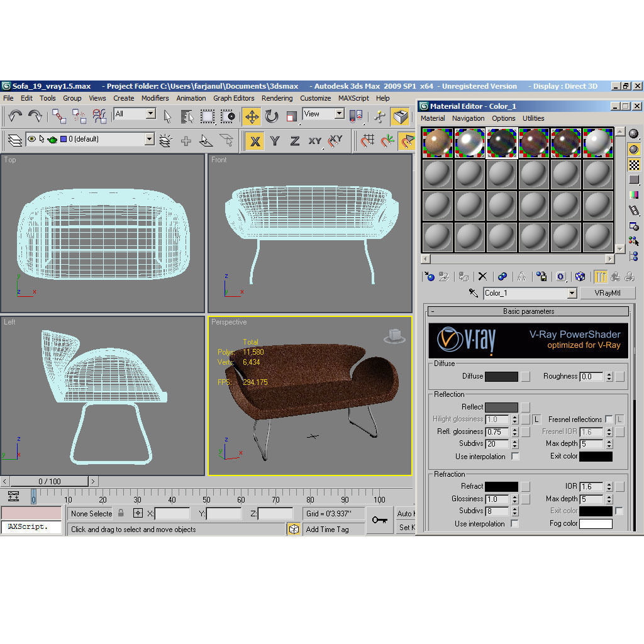Click the Redo arrow icon
644x644 pixels.
(35, 116)
